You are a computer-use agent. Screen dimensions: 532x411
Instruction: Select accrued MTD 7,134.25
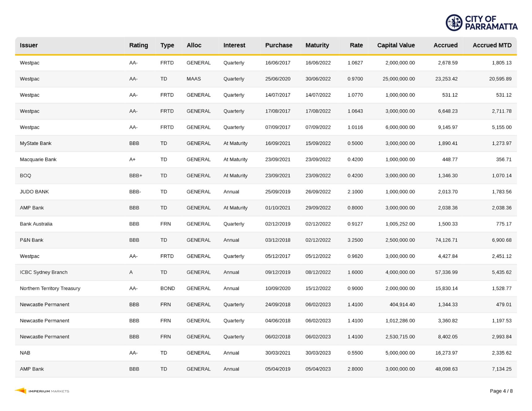[x=502, y=369]
